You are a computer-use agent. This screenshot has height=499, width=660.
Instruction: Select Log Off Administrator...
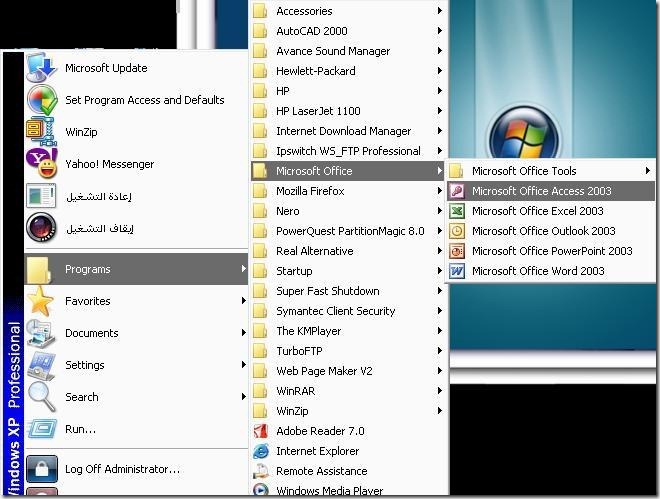[x=136, y=469]
